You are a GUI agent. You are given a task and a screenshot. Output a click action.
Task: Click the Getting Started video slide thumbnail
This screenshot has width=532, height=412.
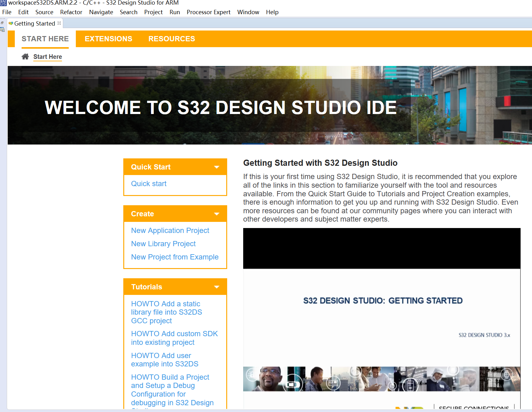coord(382,319)
